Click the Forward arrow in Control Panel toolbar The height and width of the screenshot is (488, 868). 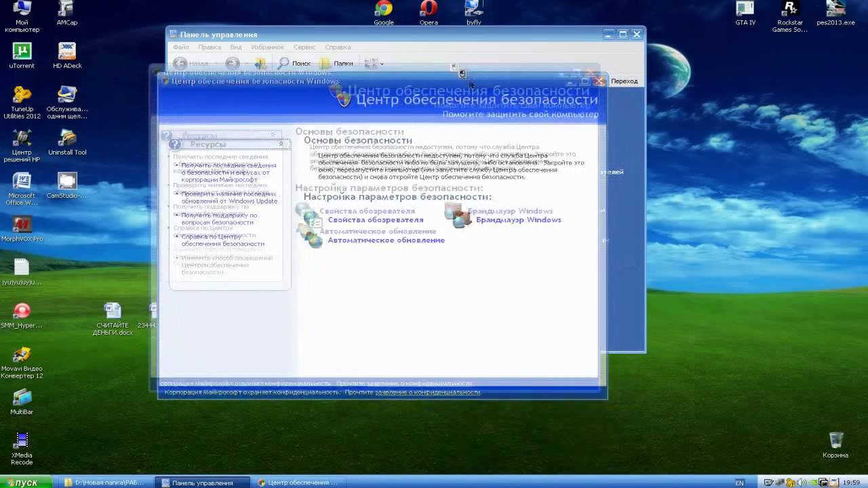click(x=233, y=63)
